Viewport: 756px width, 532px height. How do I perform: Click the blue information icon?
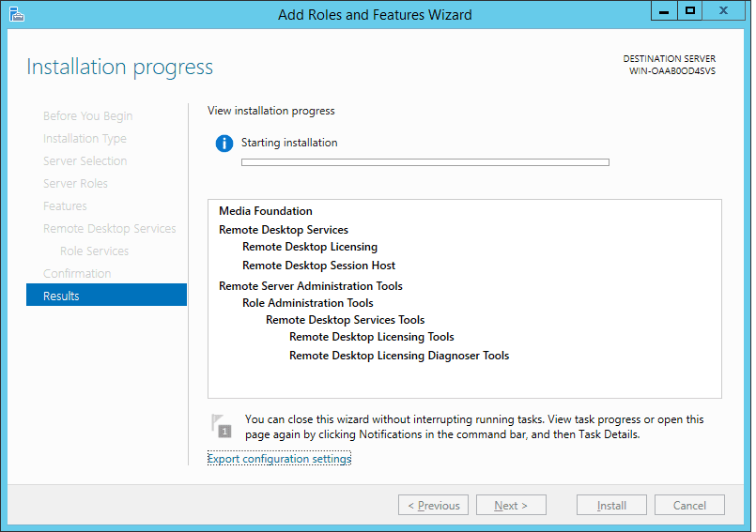[x=224, y=144]
